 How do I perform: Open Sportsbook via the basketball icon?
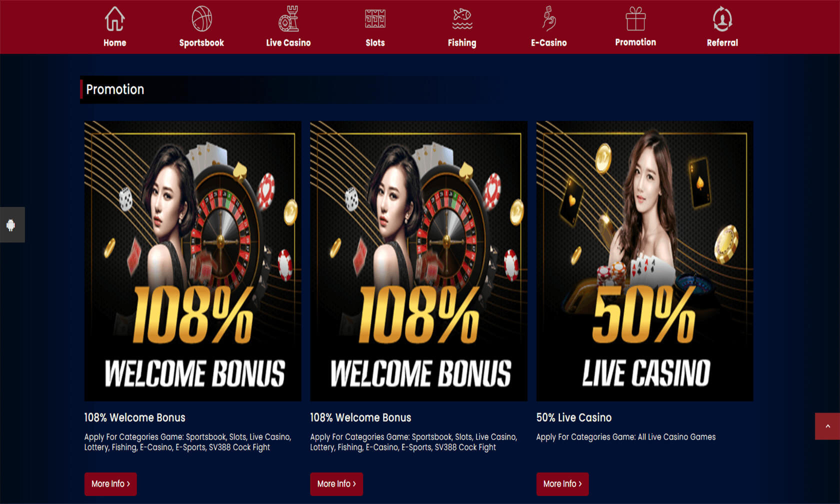pyautogui.click(x=201, y=19)
